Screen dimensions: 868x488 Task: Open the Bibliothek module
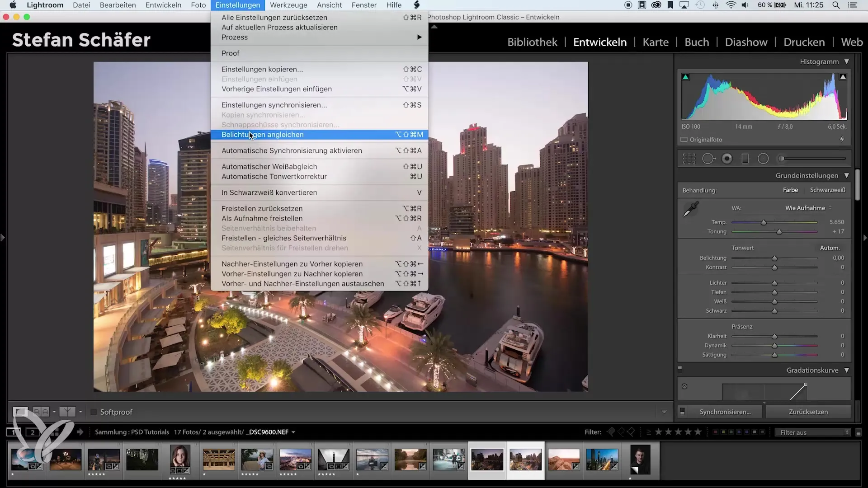point(532,42)
